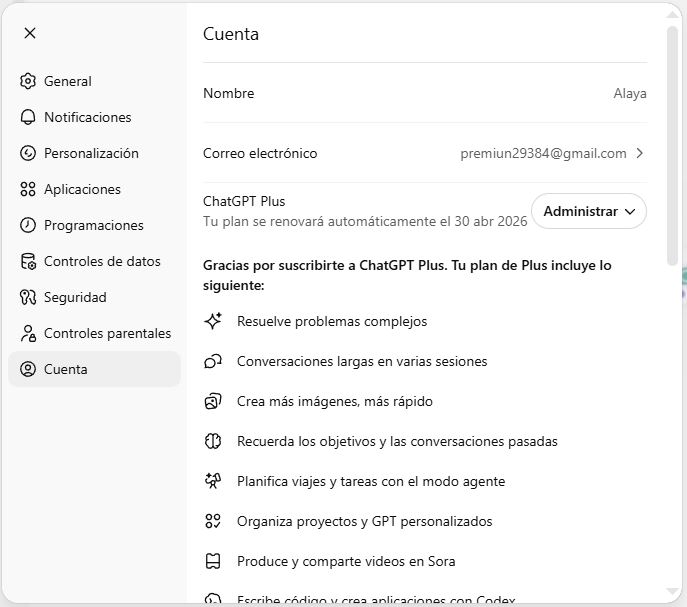Click the General gear icon
This screenshot has width=687, height=607.
[x=28, y=81]
